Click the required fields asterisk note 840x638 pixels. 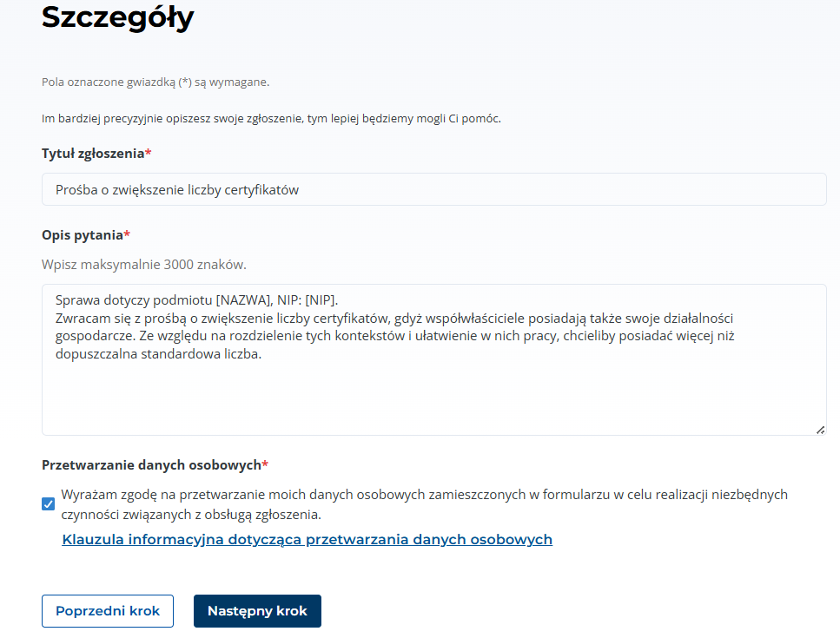[x=155, y=82]
